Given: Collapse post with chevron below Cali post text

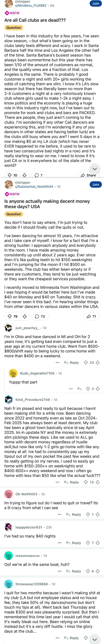Looking at the screenshot, I should click(95, 169).
